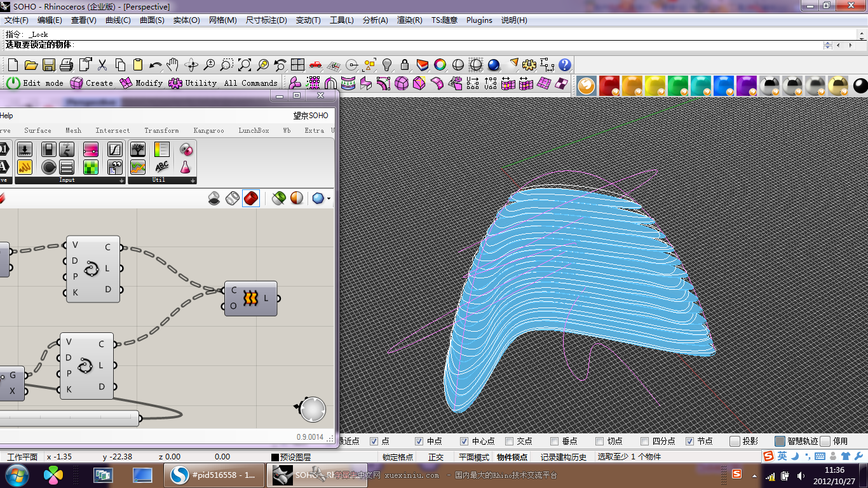The image size is (868, 488).
Task: Open the 曲线(C) menu
Action: pos(118,20)
